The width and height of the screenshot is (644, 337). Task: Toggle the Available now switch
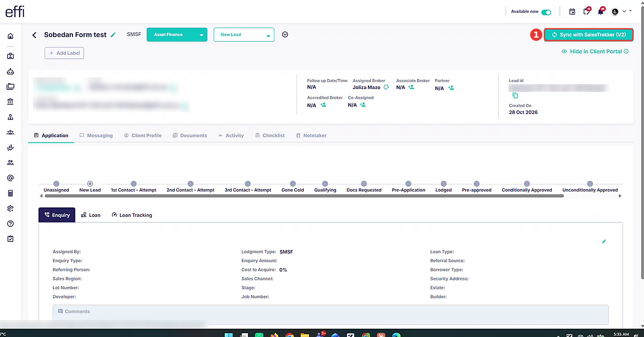coord(546,12)
